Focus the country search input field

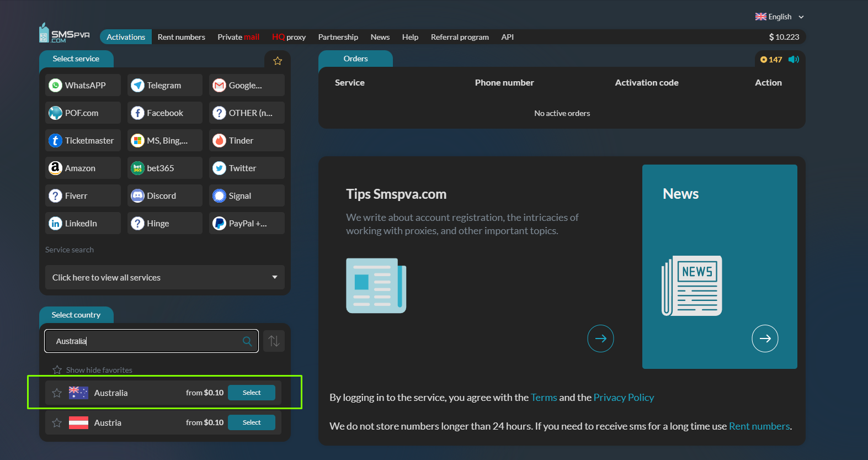pos(151,341)
